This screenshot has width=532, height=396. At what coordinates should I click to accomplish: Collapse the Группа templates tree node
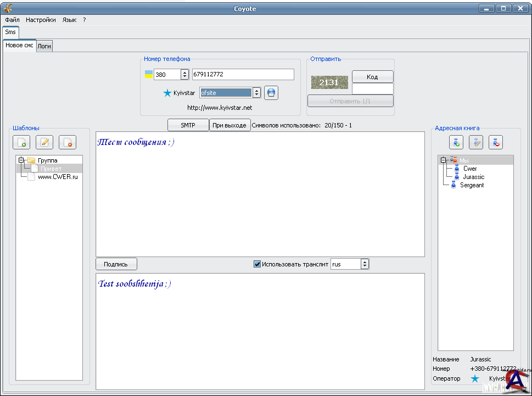[21, 160]
